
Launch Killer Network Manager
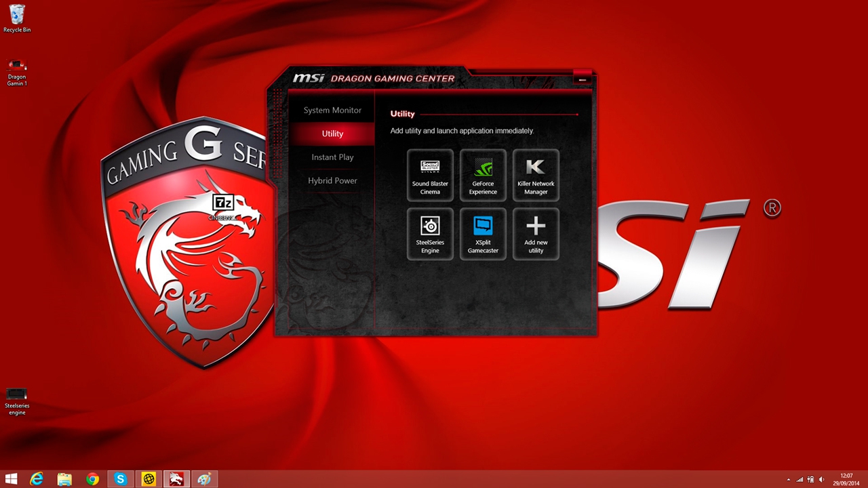coord(536,175)
